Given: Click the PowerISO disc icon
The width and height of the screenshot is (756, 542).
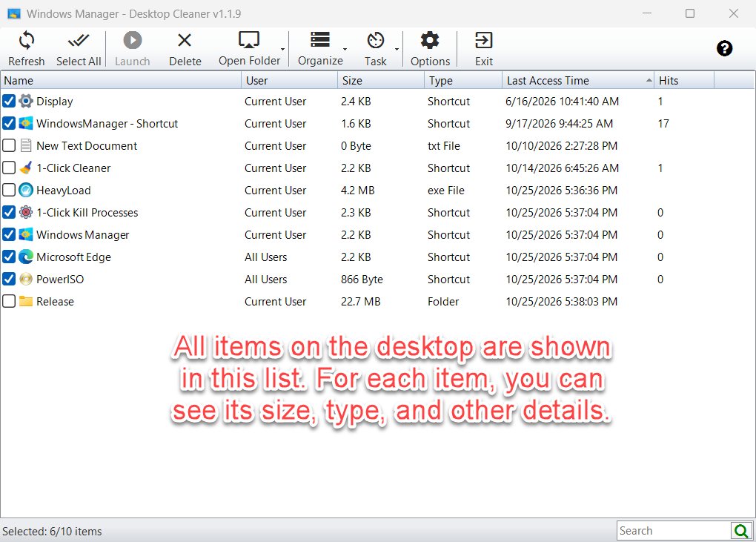Looking at the screenshot, I should [25, 279].
